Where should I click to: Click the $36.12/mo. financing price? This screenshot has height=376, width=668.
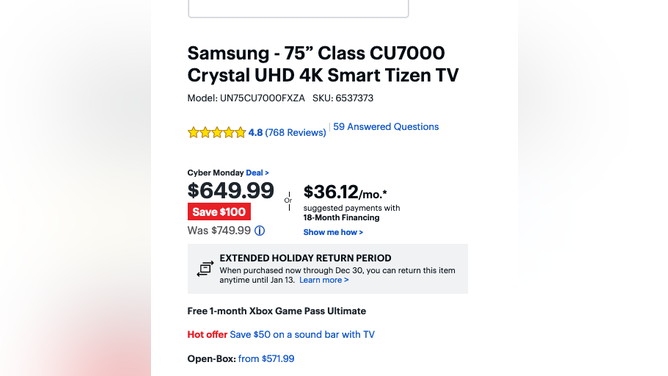click(345, 192)
